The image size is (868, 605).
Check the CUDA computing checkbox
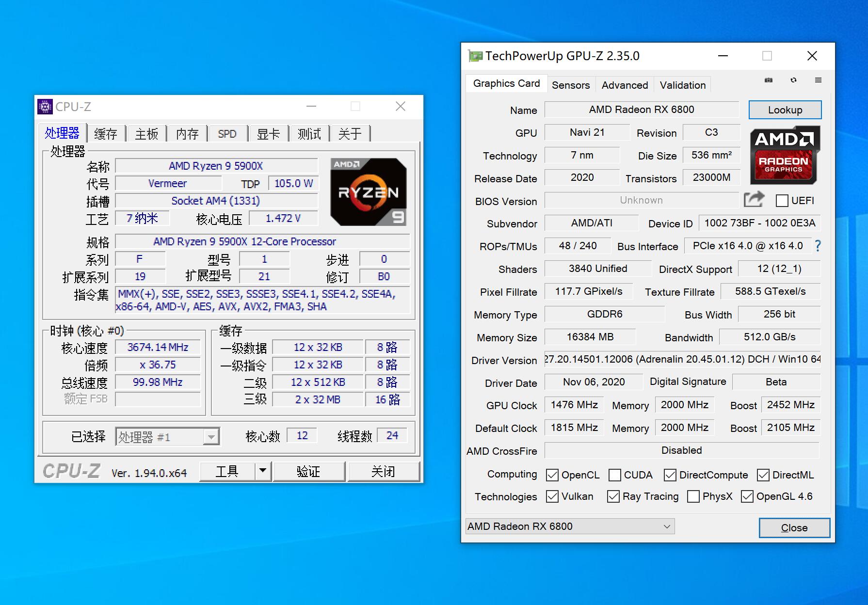coord(615,475)
